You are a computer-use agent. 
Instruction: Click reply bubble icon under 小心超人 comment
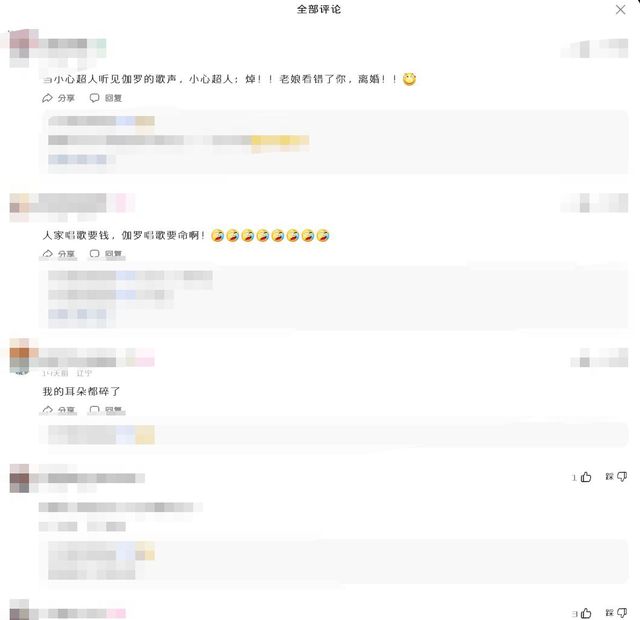click(94, 98)
